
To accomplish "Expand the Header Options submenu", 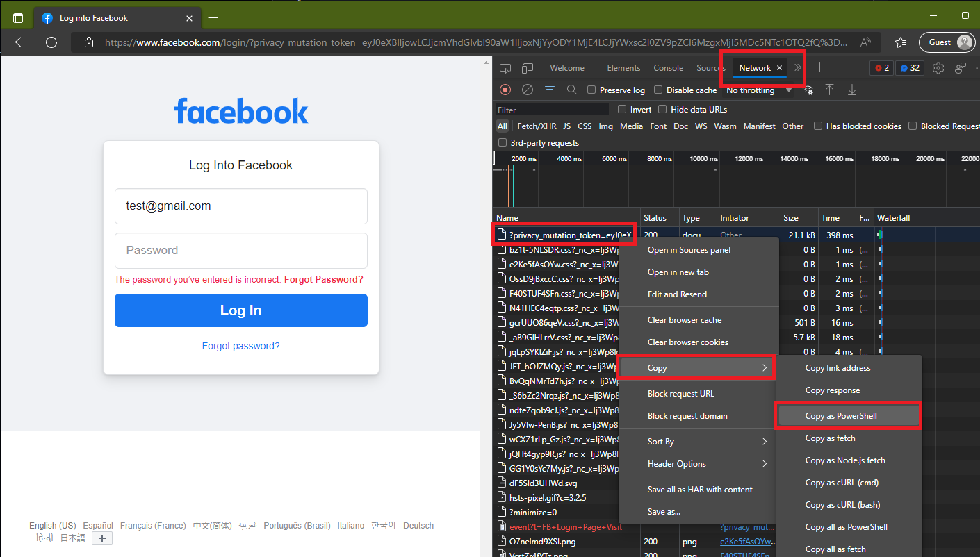I will pos(696,464).
